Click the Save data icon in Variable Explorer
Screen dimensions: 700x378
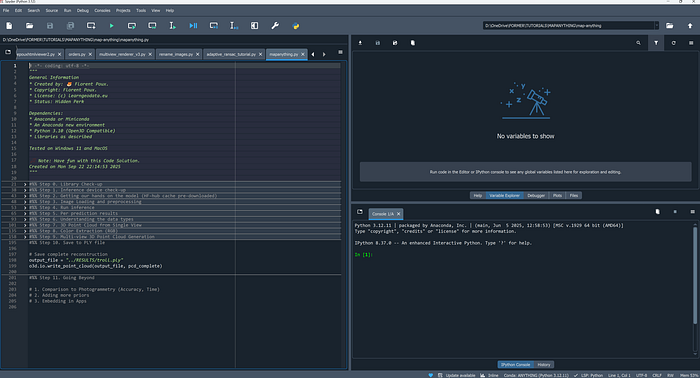(378, 43)
